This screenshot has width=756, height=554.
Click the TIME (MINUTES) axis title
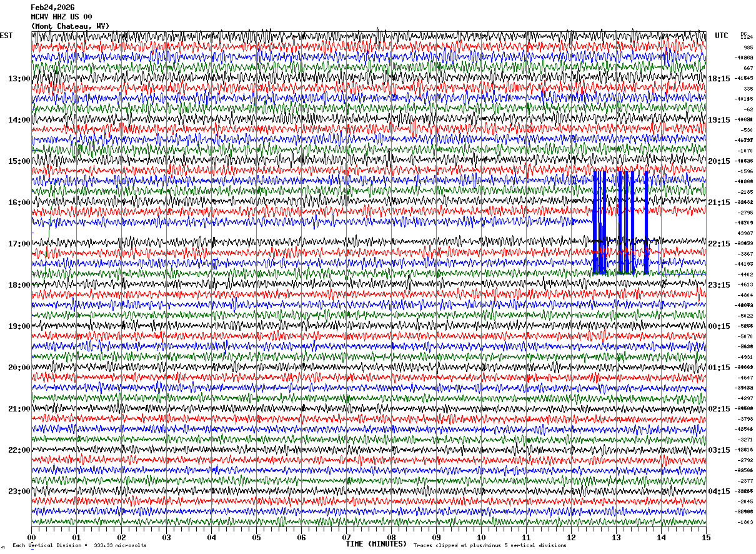[376, 544]
